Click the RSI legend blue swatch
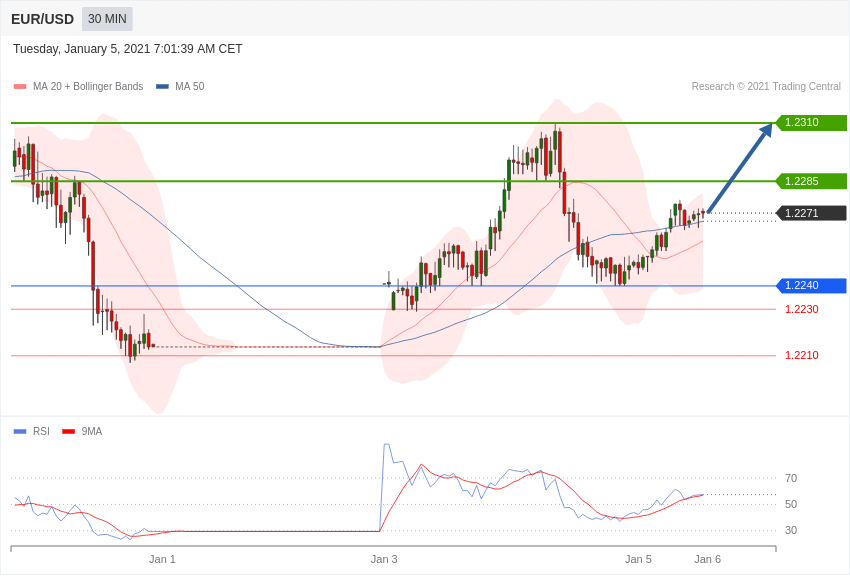Viewport: 850px width, 576px height. (x=20, y=432)
